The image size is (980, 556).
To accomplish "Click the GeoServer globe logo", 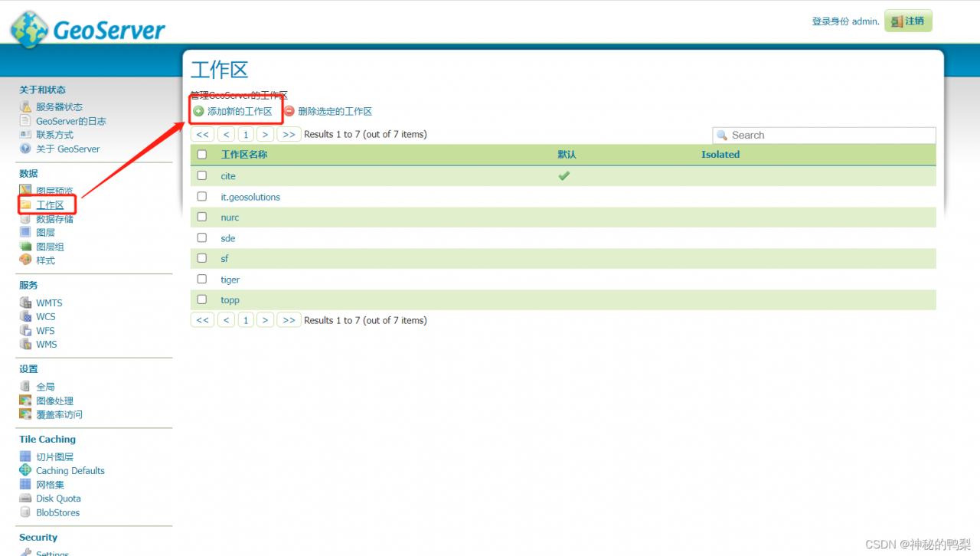I will (29, 29).
